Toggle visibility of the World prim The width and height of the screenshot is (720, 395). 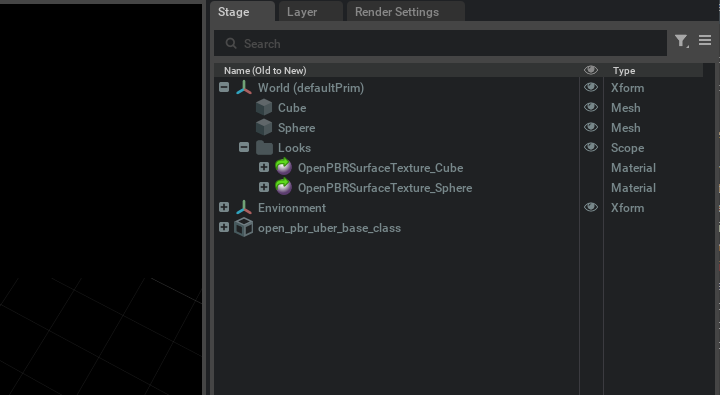(x=591, y=87)
